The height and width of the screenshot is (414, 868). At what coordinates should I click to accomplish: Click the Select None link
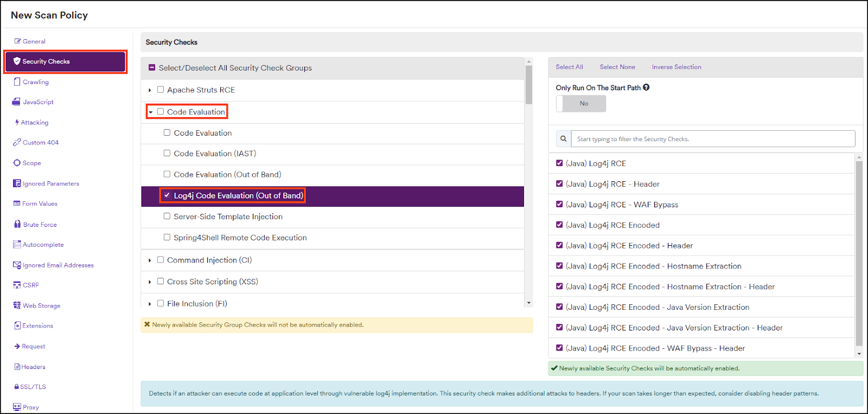click(617, 67)
